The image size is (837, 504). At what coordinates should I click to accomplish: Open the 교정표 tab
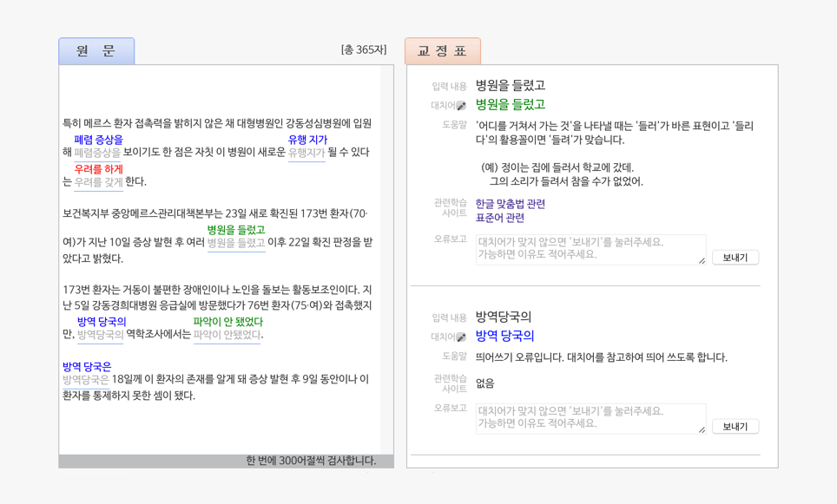(x=443, y=51)
